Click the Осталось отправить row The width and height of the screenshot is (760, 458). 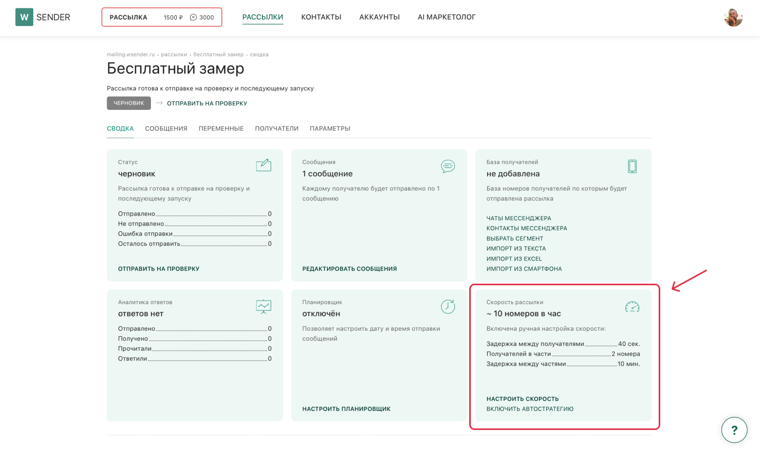[195, 244]
